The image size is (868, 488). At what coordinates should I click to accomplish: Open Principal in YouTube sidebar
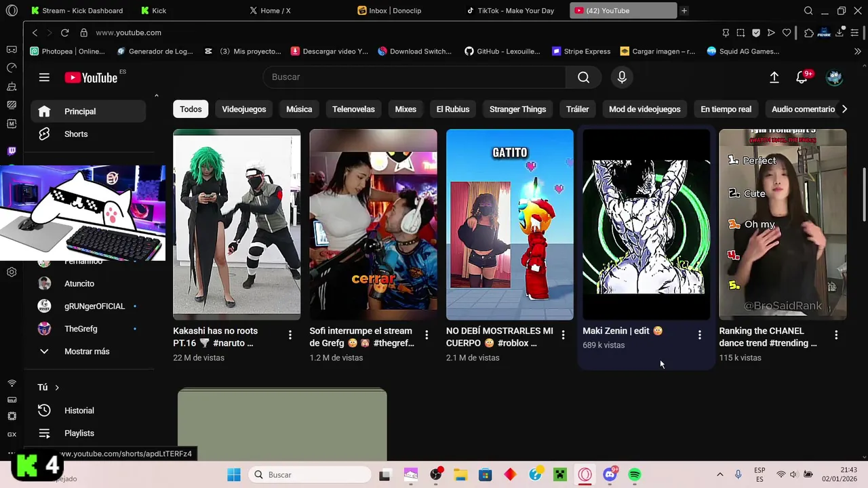(x=88, y=111)
